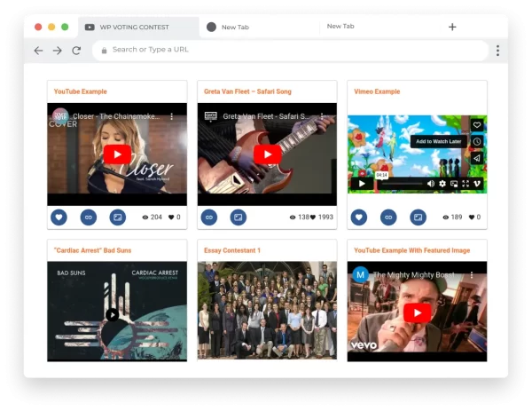The height and width of the screenshot is (411, 532).
Task: Click the address bar lock icon
Action: pyautogui.click(x=104, y=51)
